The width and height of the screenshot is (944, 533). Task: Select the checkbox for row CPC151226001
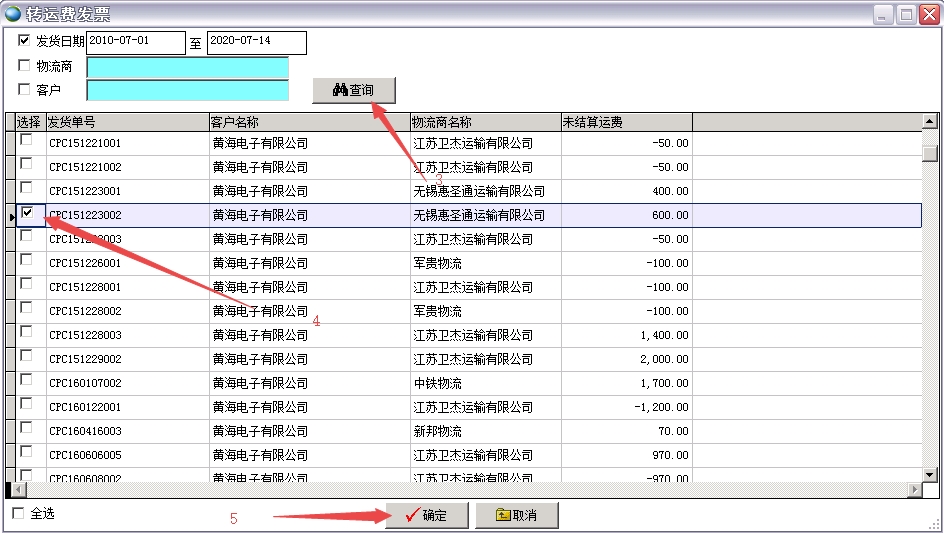coord(26,260)
